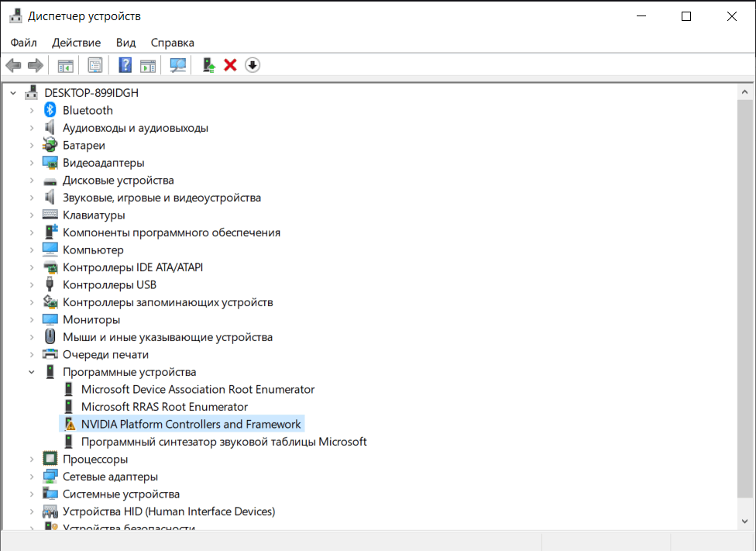Select Контроллеры USB tree item
Image resolution: width=756 pixels, height=551 pixels.
click(x=109, y=284)
